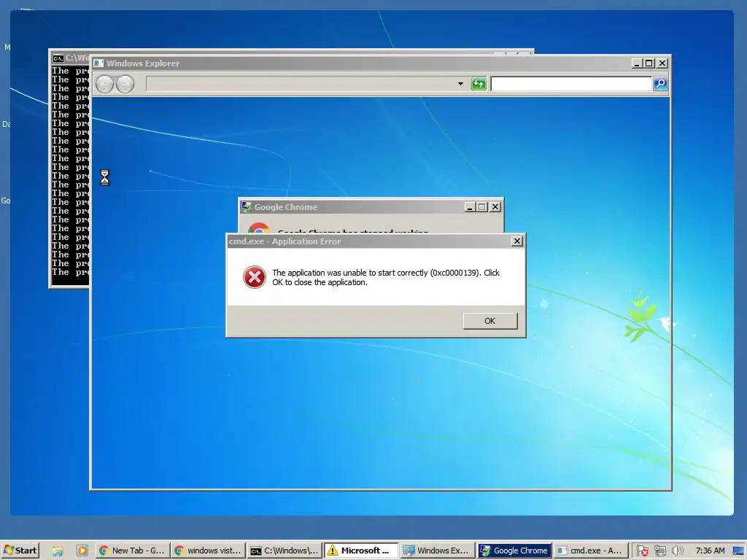Switch to 'windows vist...' Chrome taskbar button

pyautogui.click(x=208, y=551)
